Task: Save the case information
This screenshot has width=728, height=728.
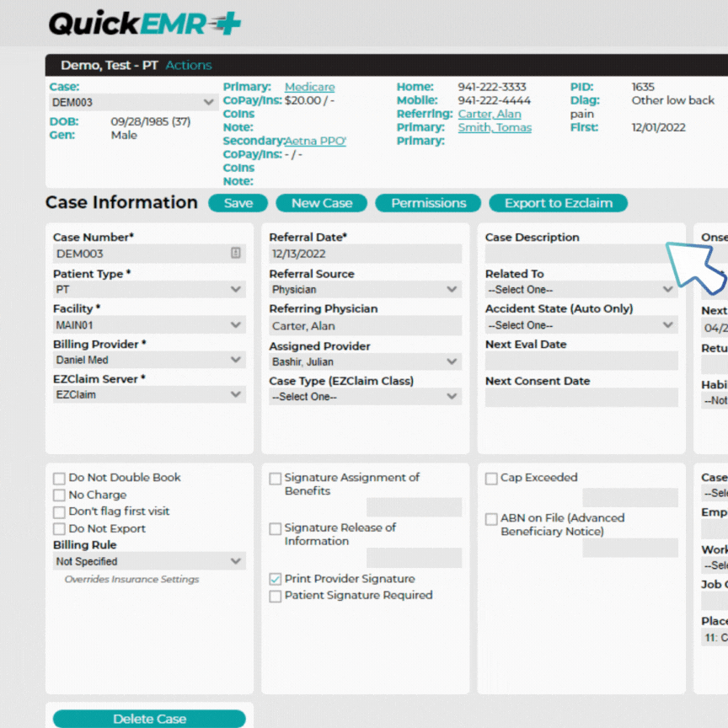Action: (x=238, y=203)
